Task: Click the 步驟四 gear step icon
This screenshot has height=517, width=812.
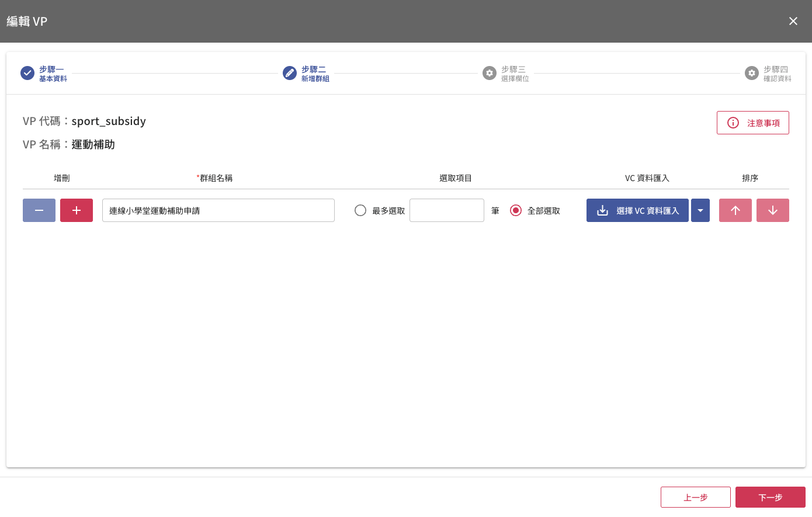Action: coord(752,73)
